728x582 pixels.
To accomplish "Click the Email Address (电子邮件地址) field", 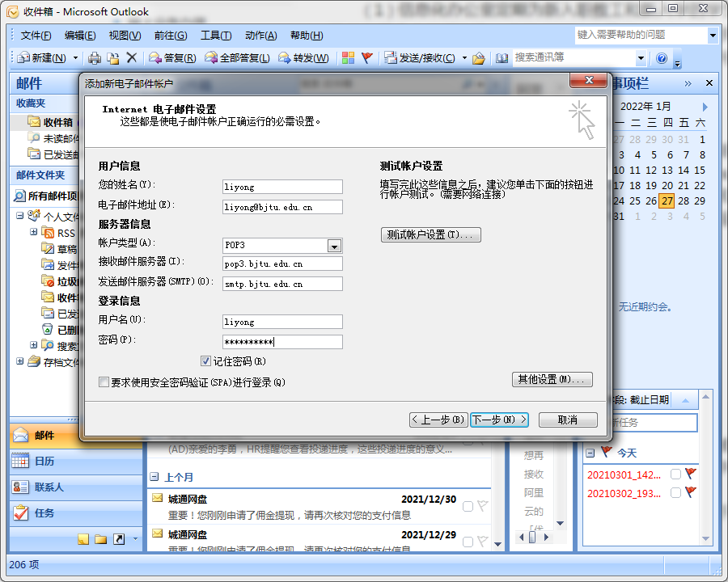I will (282, 207).
